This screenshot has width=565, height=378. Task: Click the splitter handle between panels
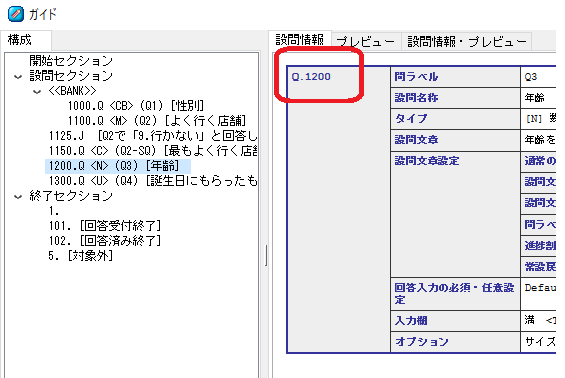click(x=266, y=255)
